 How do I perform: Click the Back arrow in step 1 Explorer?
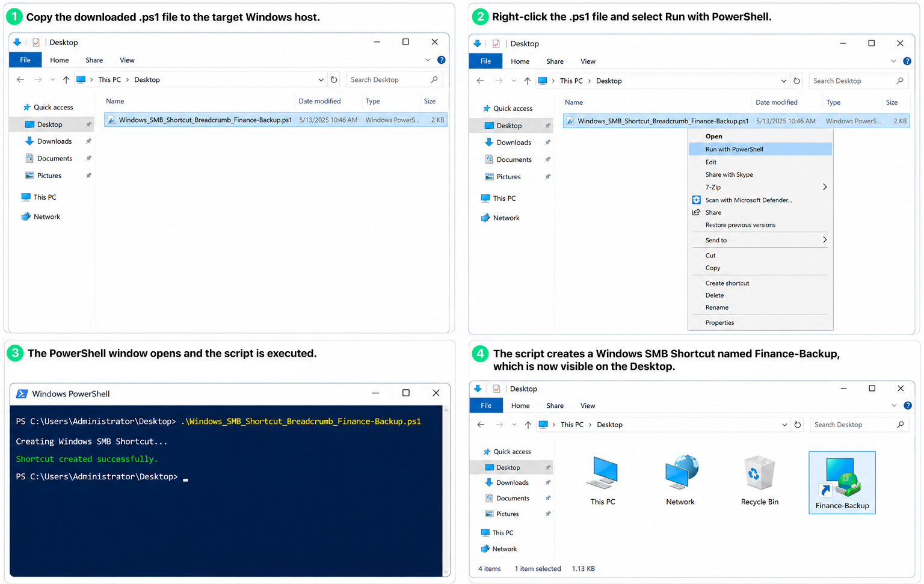[x=20, y=80]
